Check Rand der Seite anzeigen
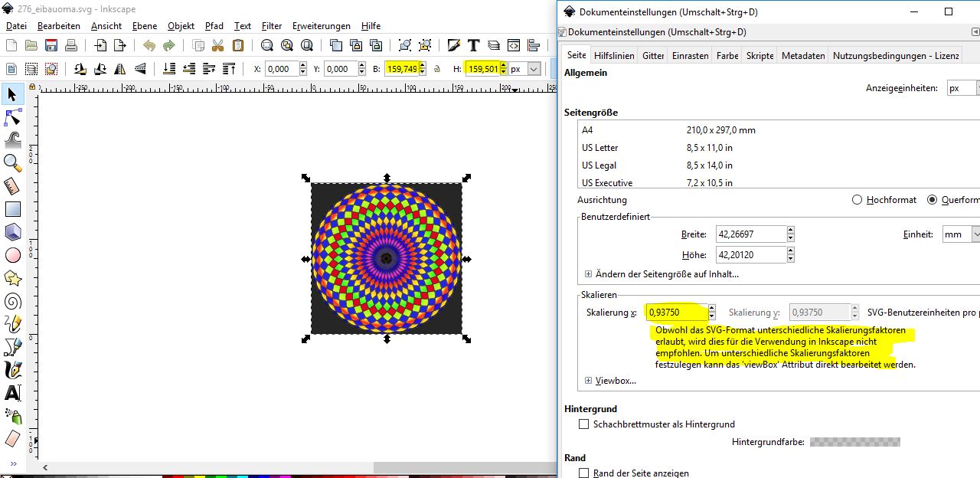This screenshot has width=980, height=478. [584, 473]
